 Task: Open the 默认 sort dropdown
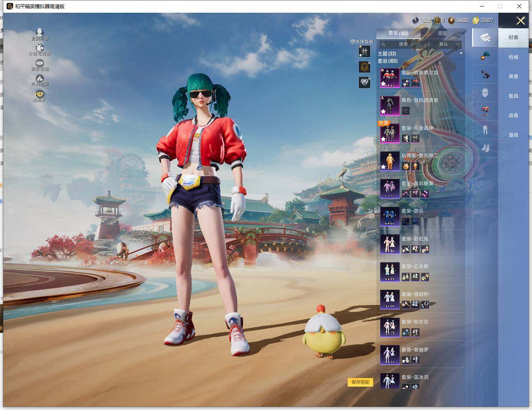tap(450, 44)
